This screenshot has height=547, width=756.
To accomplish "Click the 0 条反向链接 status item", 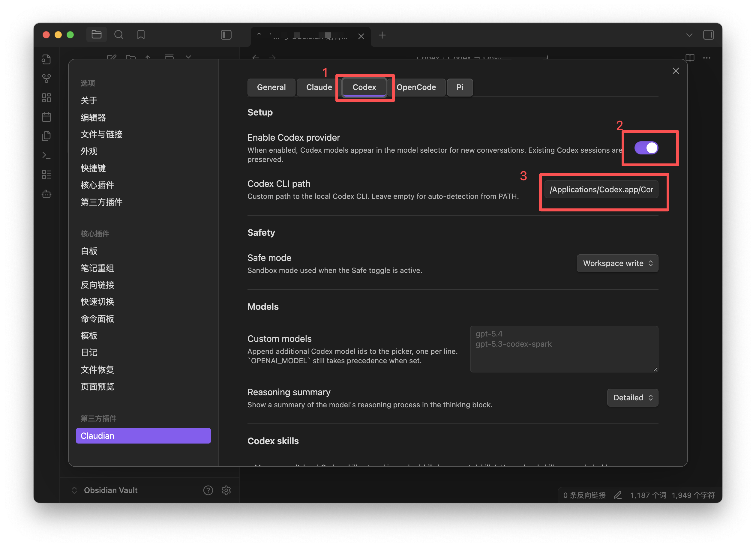I will coord(584,495).
